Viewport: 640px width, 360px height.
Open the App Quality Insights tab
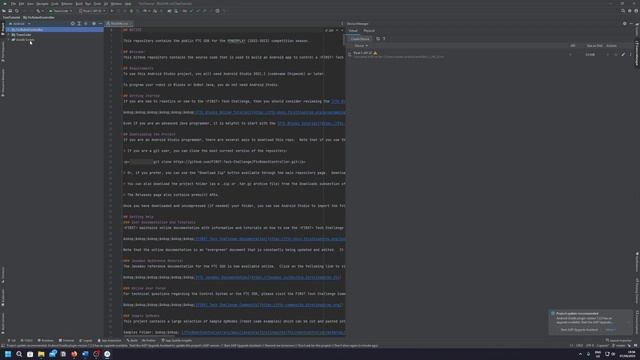(176, 340)
